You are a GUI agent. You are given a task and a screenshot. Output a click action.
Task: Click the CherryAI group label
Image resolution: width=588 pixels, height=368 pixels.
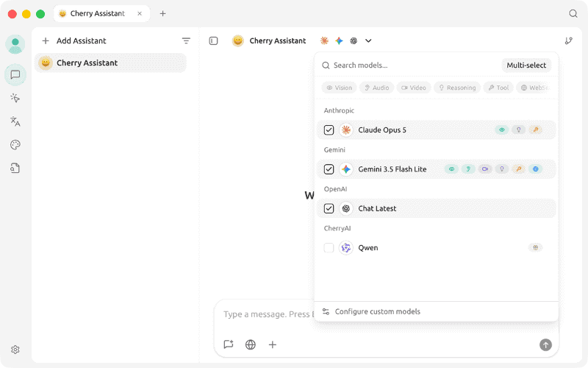coord(337,228)
